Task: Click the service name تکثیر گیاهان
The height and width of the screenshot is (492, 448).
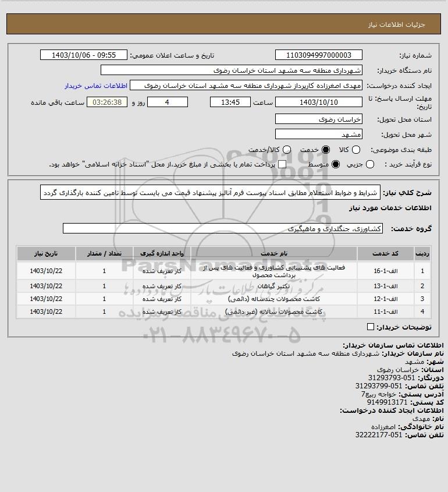Action: pos(273,286)
